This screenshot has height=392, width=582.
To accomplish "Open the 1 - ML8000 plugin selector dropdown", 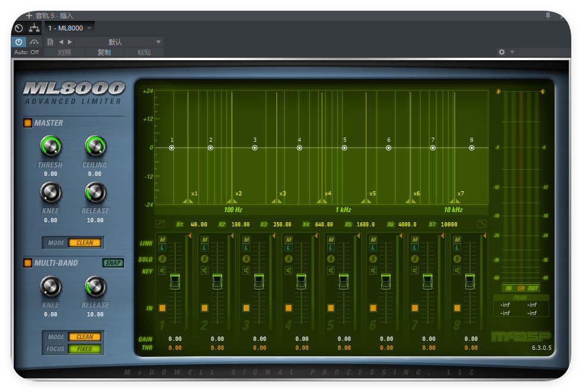I will coord(70,28).
